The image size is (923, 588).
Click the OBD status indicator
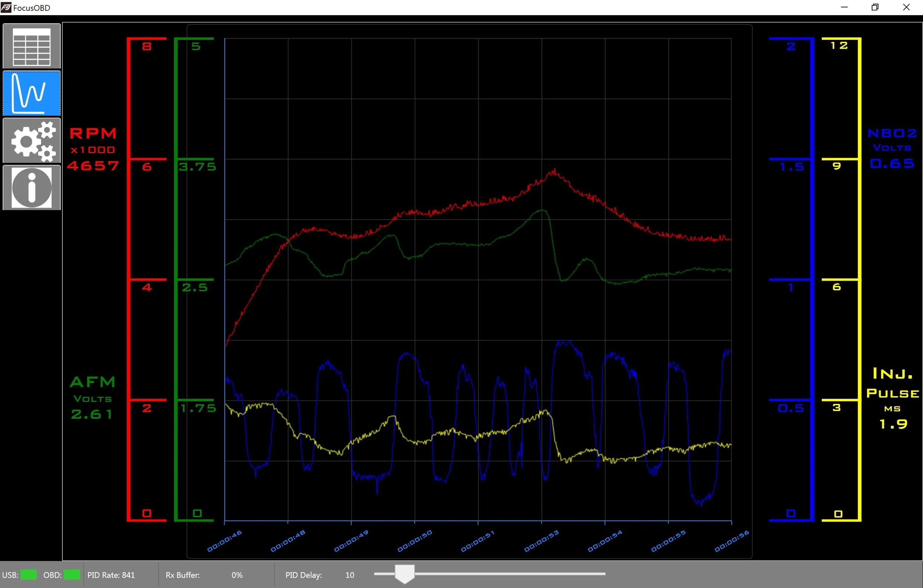[x=71, y=575]
